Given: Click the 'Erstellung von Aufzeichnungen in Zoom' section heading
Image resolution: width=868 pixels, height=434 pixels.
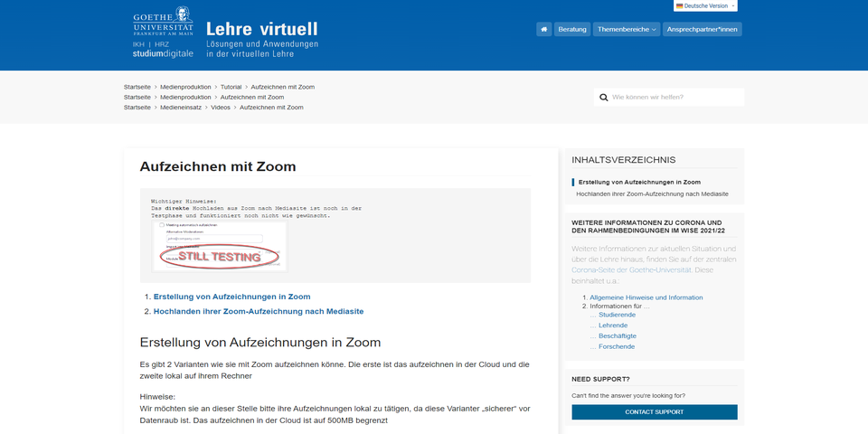Looking at the screenshot, I should click(x=260, y=342).
